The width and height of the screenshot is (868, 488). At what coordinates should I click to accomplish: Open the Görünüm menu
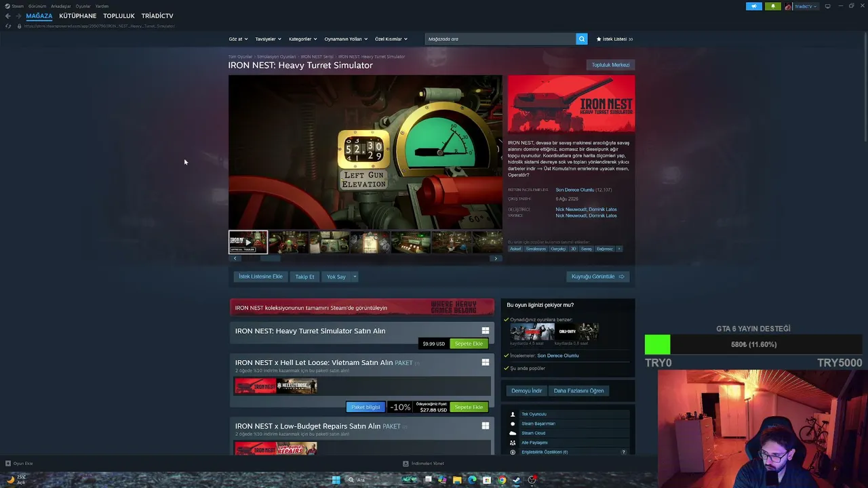tap(37, 6)
